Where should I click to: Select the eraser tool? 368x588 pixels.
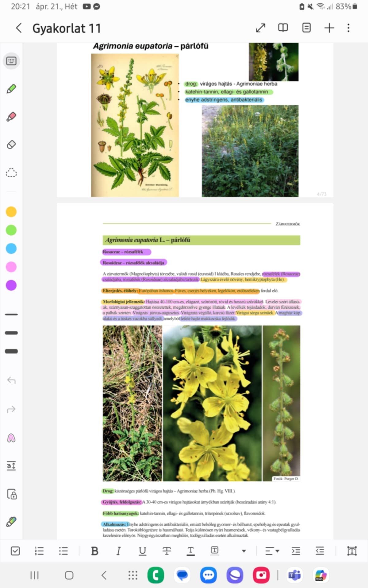pyautogui.click(x=11, y=145)
